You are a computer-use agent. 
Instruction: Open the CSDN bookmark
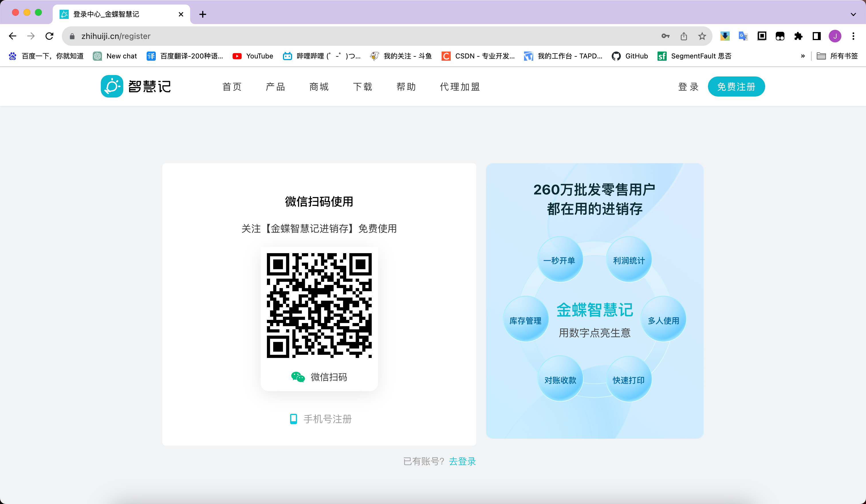tap(478, 56)
